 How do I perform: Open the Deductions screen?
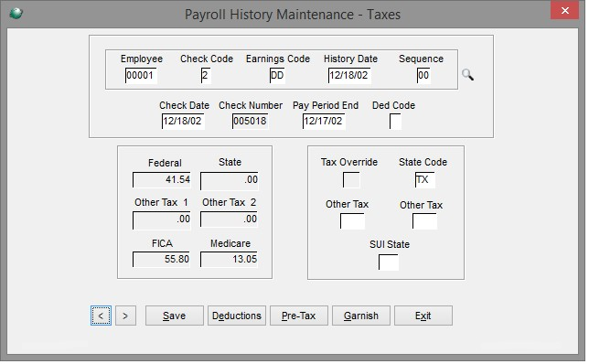[x=237, y=316]
